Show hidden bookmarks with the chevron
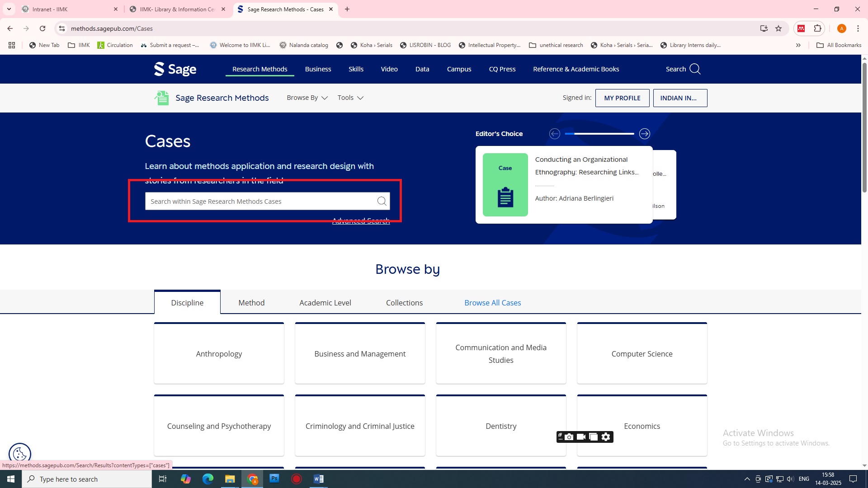This screenshot has height=488, width=868. pos(798,45)
